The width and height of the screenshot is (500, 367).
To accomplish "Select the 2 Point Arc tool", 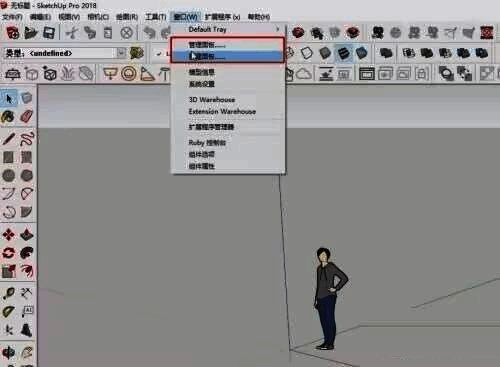I will [27, 194].
